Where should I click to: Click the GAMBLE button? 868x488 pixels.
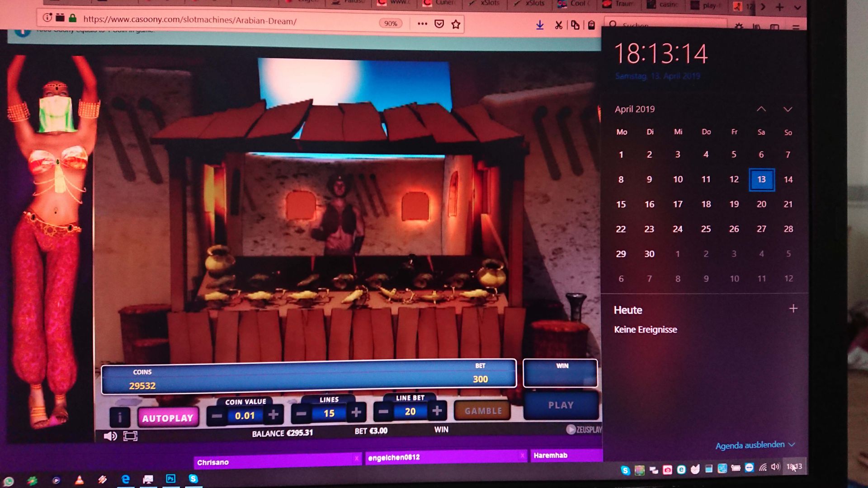pyautogui.click(x=483, y=411)
